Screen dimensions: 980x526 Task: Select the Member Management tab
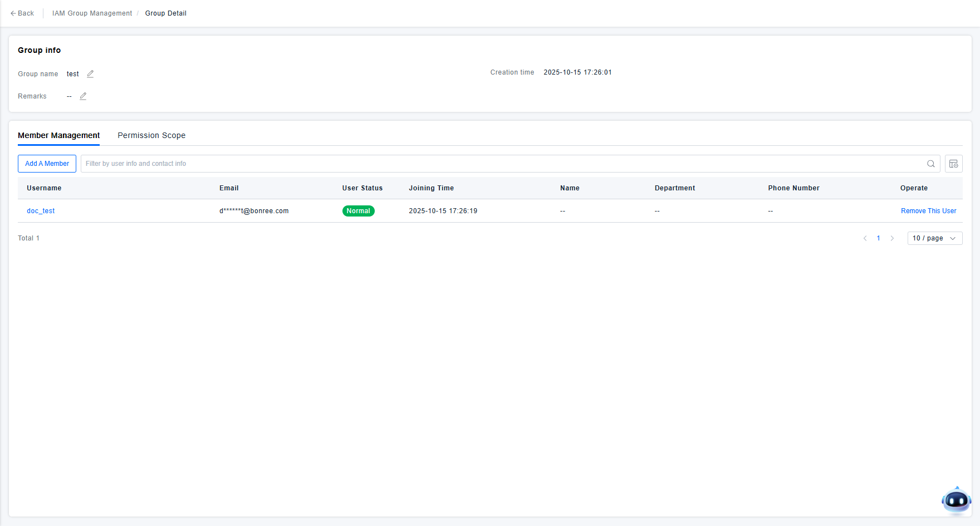(59, 135)
